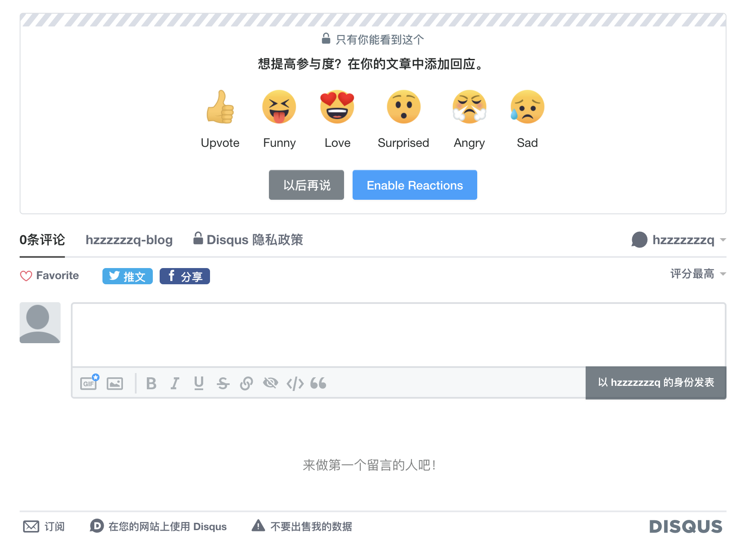Pick the Sad crying emoji reaction
This screenshot has width=747, height=560.
pos(527,107)
